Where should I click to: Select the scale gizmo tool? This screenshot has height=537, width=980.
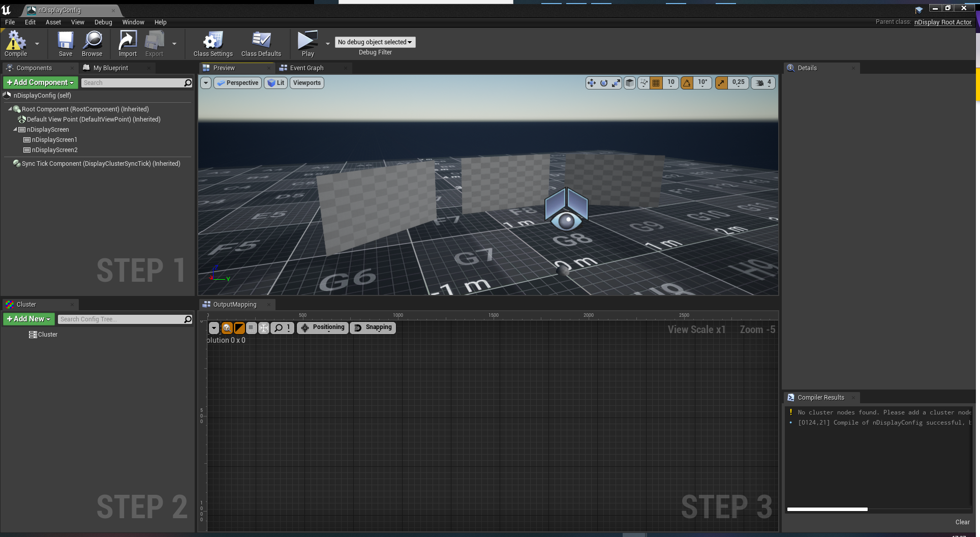[x=616, y=83]
